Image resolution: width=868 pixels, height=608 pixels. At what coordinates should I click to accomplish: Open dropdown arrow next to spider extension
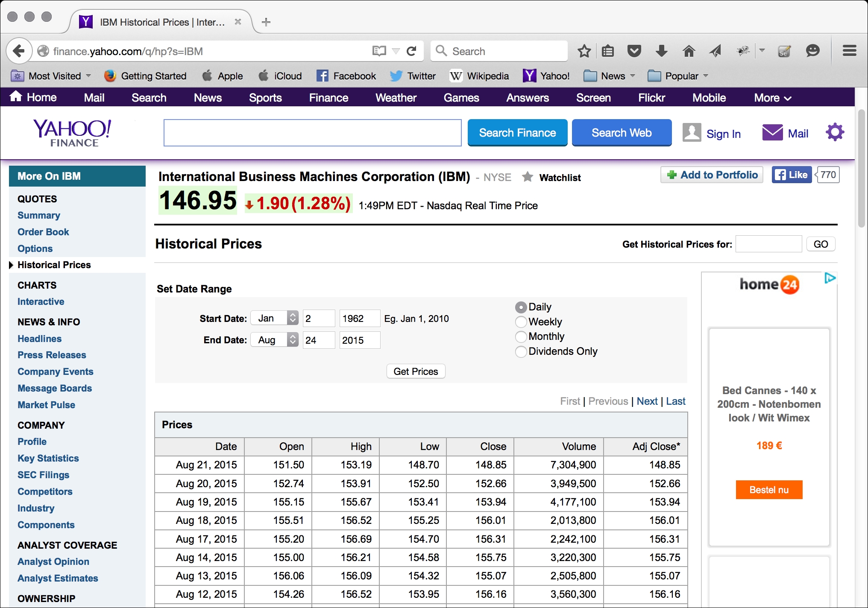pos(762,51)
